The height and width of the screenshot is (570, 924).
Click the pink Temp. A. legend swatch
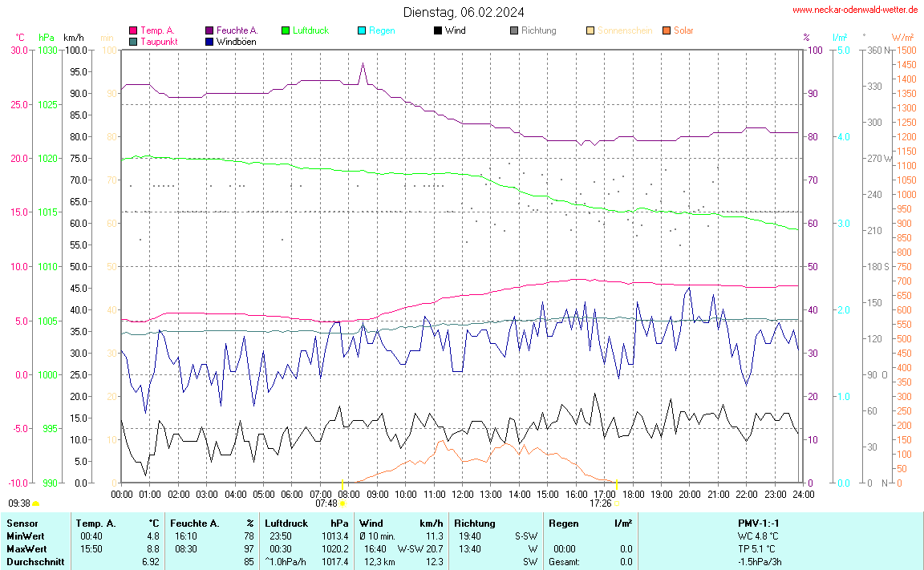(x=133, y=30)
